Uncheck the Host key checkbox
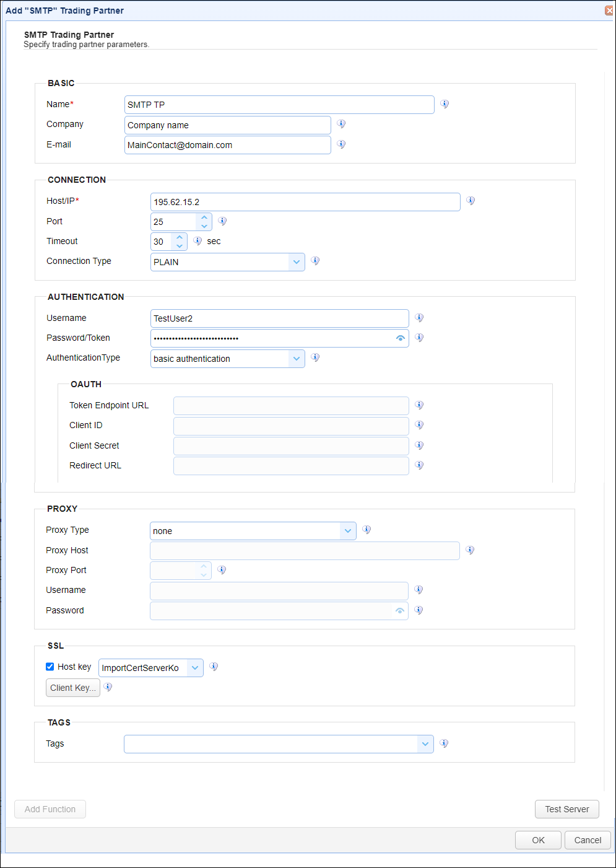Screen dimensions: 616x868 point(50,667)
